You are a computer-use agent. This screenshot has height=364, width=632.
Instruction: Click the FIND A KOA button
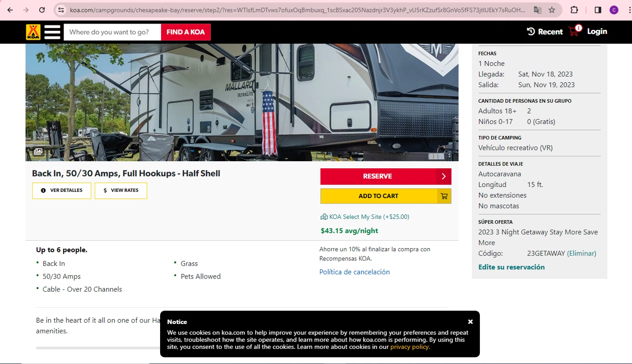(186, 32)
